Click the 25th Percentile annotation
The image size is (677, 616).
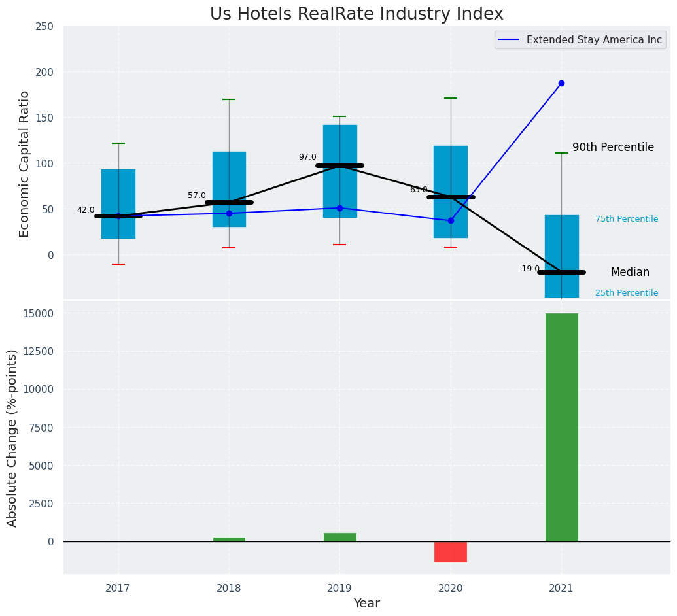(627, 293)
